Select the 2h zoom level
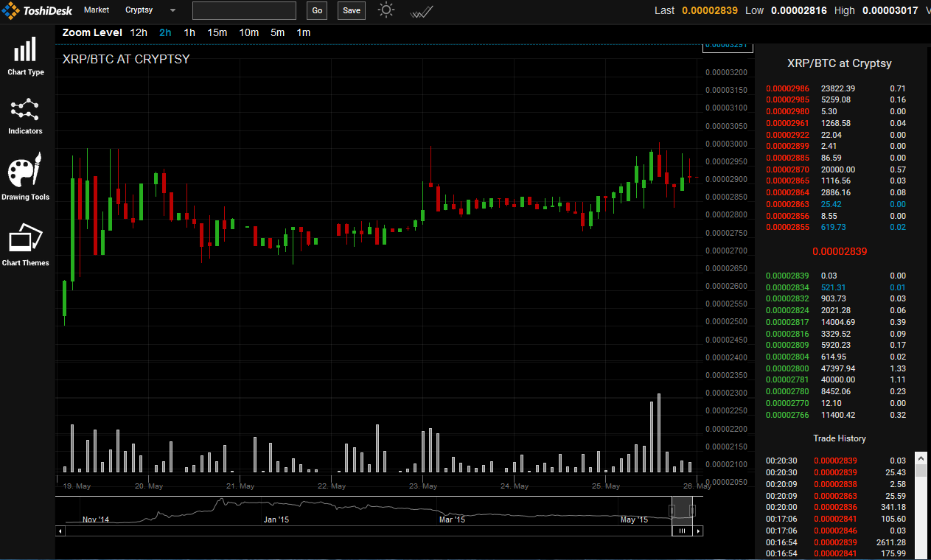This screenshot has width=931, height=560. [165, 32]
